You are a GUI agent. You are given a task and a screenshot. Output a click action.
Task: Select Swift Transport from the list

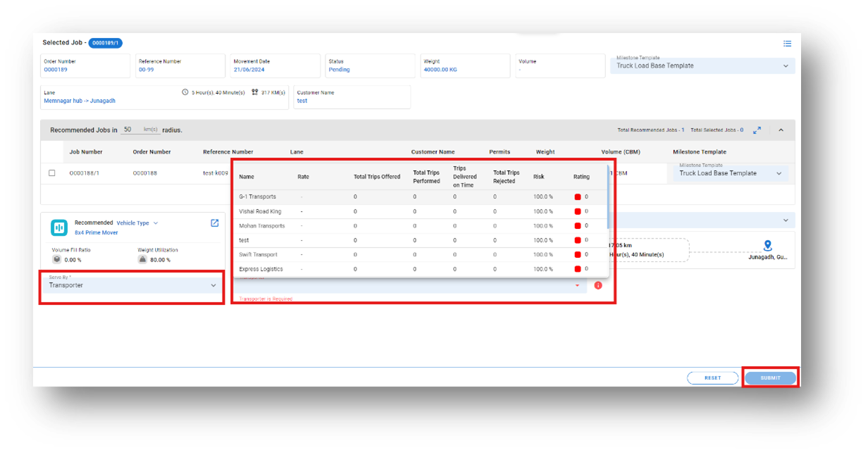click(x=421, y=255)
